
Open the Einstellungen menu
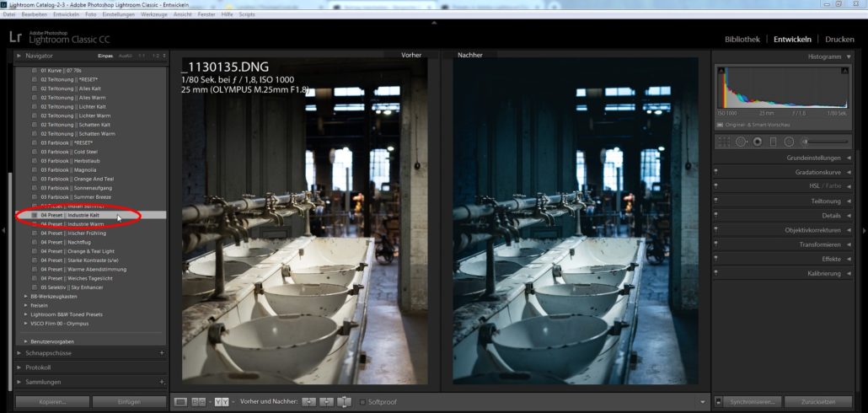pyautogui.click(x=118, y=14)
